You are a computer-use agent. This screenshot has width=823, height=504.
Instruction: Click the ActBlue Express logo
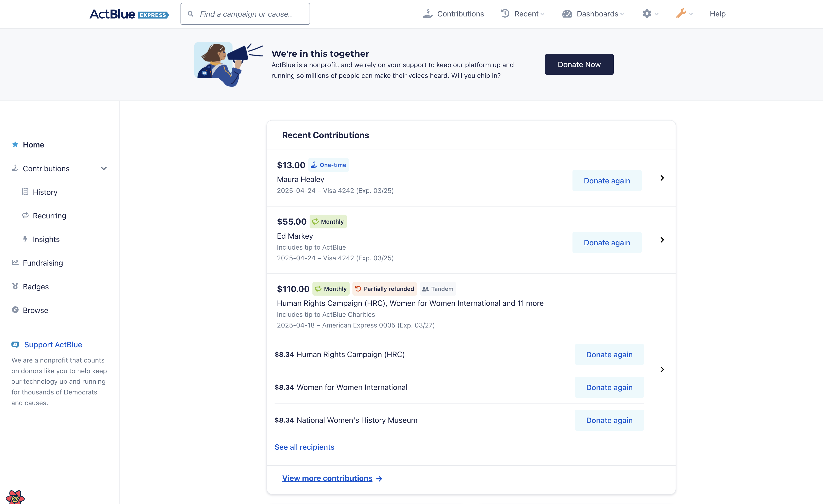pos(129,14)
